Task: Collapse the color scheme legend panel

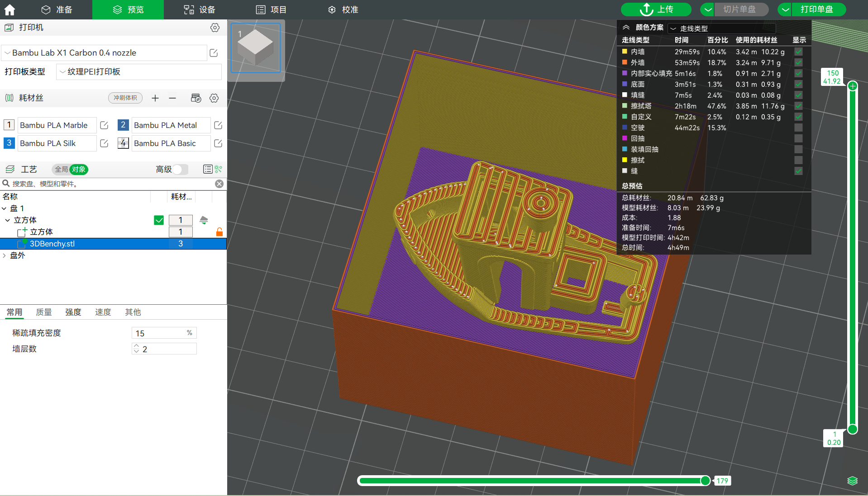Action: [x=626, y=28]
